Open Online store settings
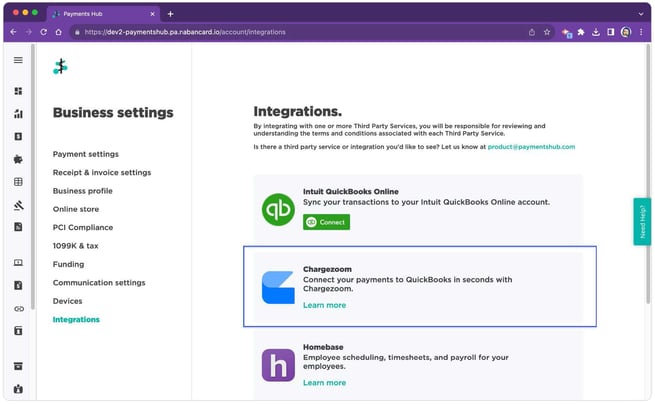The height and width of the screenshot is (404, 655). (76, 209)
